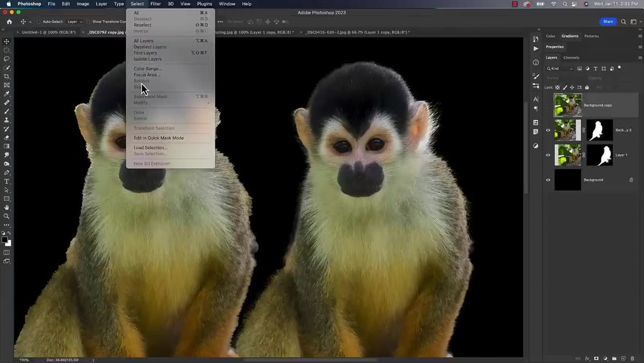Select the Crop tool
Viewport: 644px width, 363px height.
7,77
